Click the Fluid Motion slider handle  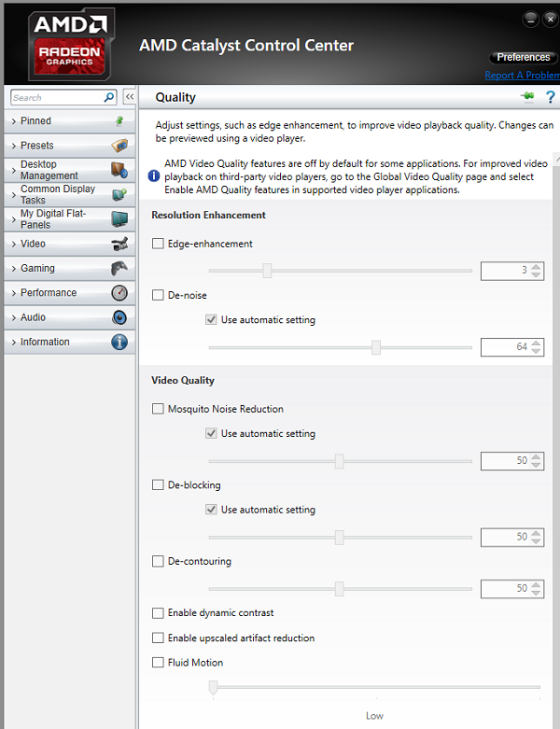click(213, 687)
